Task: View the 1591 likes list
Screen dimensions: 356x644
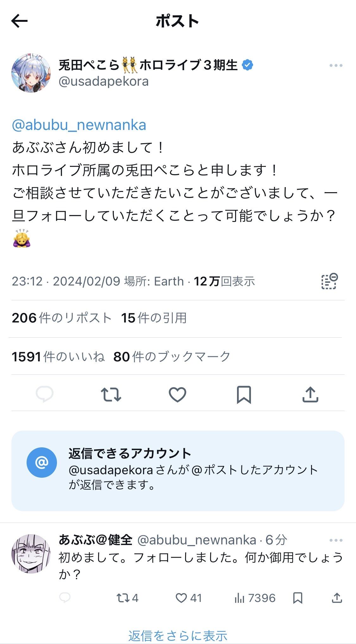Action: pos(58,357)
